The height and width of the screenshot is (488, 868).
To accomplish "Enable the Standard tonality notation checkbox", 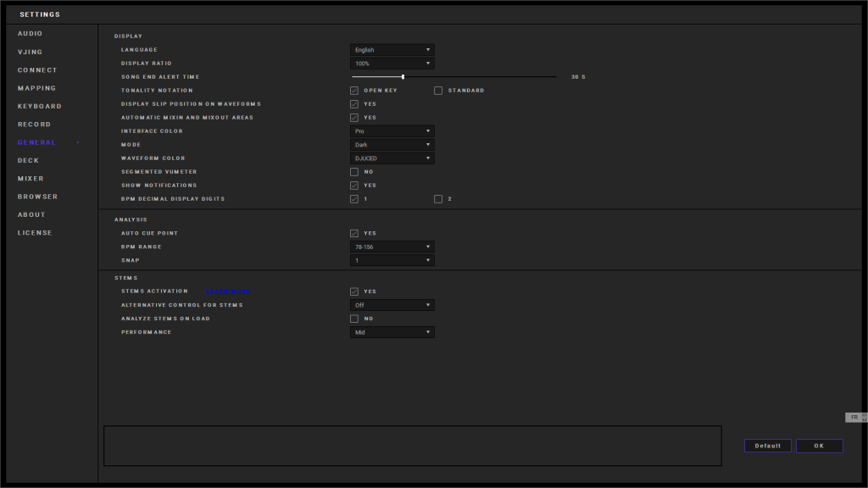I will tap(438, 91).
